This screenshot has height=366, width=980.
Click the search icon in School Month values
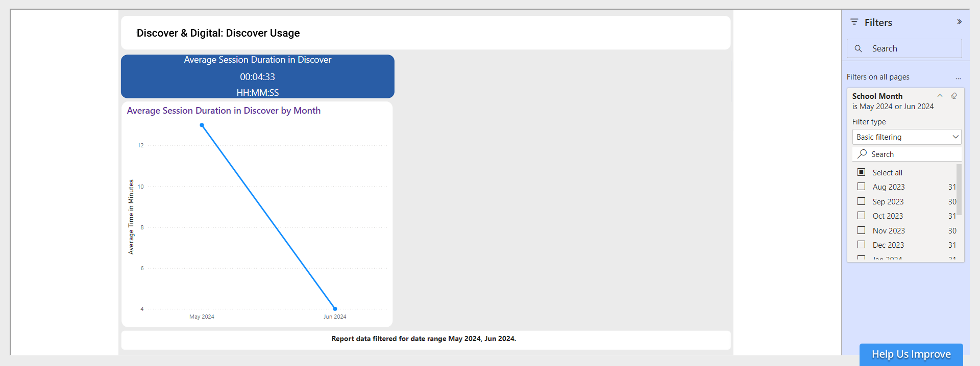pyautogui.click(x=862, y=154)
